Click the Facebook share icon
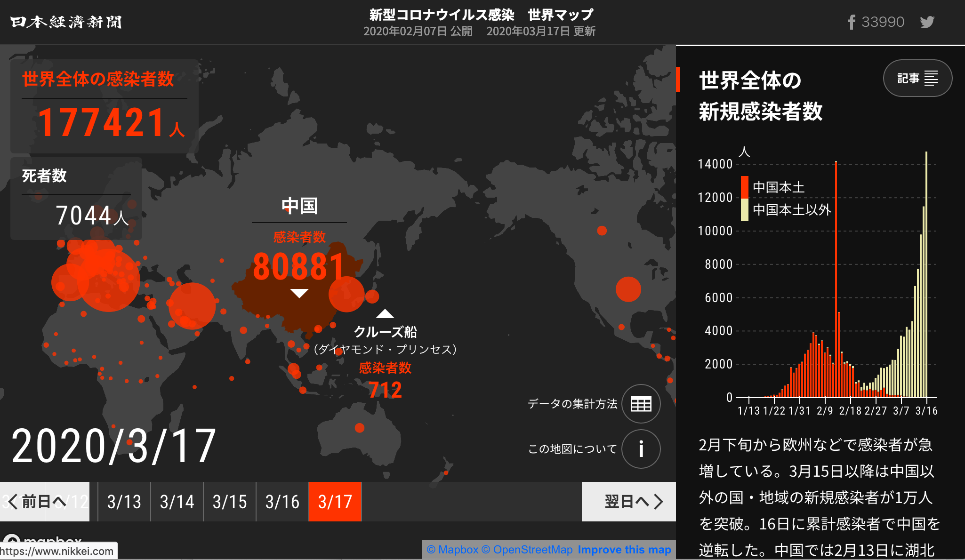Viewport: 965px width, 560px height. [851, 22]
